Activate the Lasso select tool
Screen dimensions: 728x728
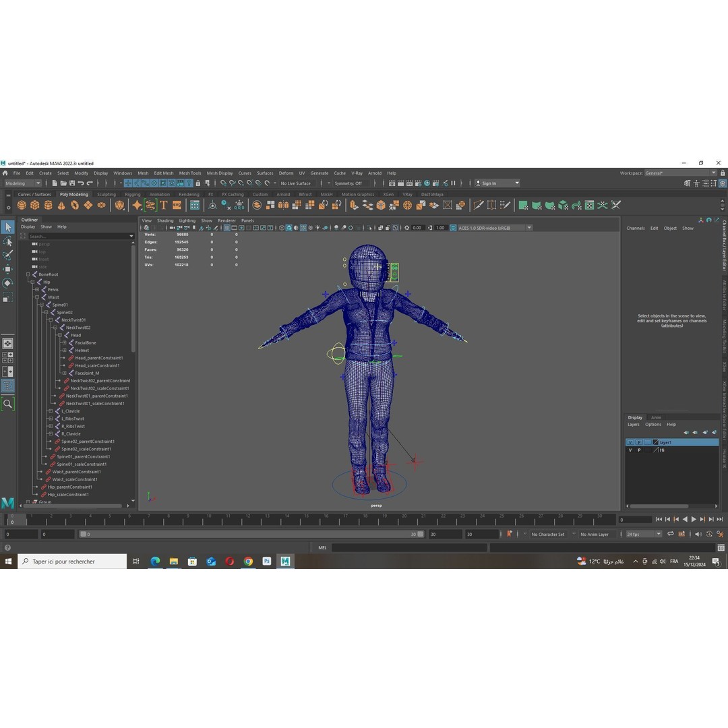pyautogui.click(x=8, y=241)
